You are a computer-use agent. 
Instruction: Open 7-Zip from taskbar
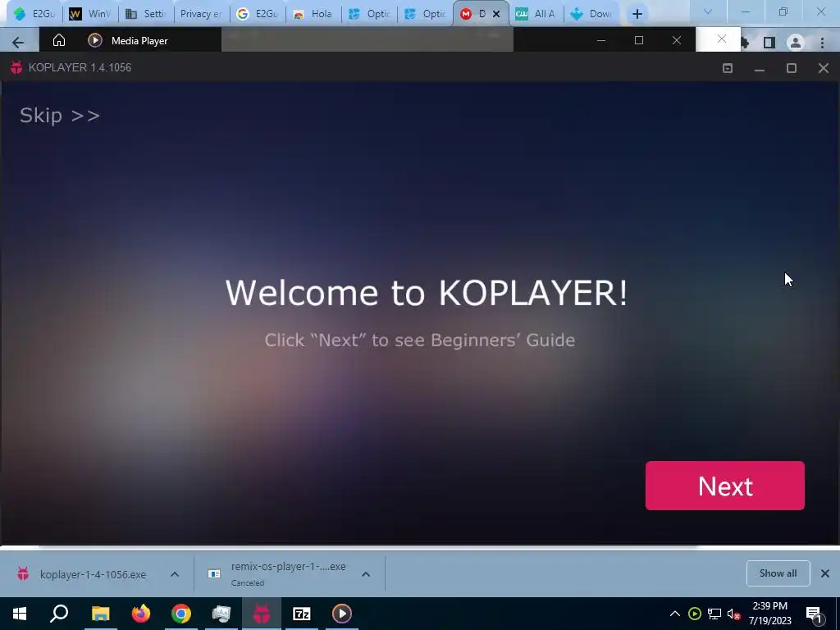pos(302,614)
